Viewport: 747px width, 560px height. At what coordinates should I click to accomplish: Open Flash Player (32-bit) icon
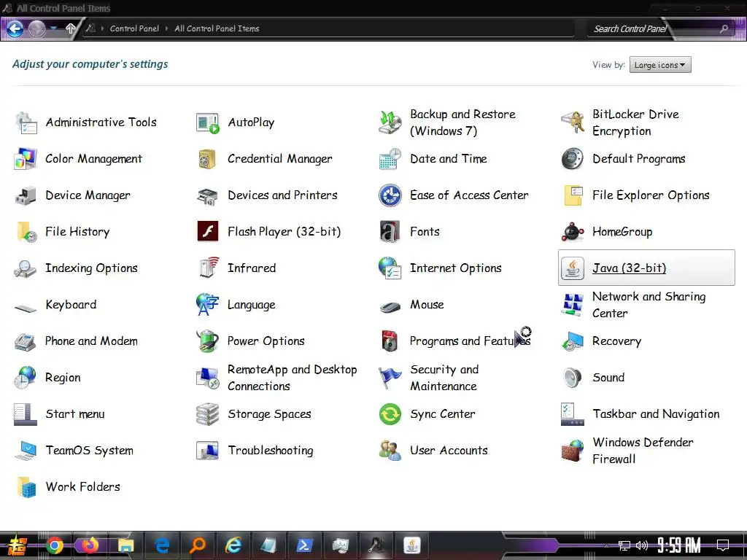point(208,231)
